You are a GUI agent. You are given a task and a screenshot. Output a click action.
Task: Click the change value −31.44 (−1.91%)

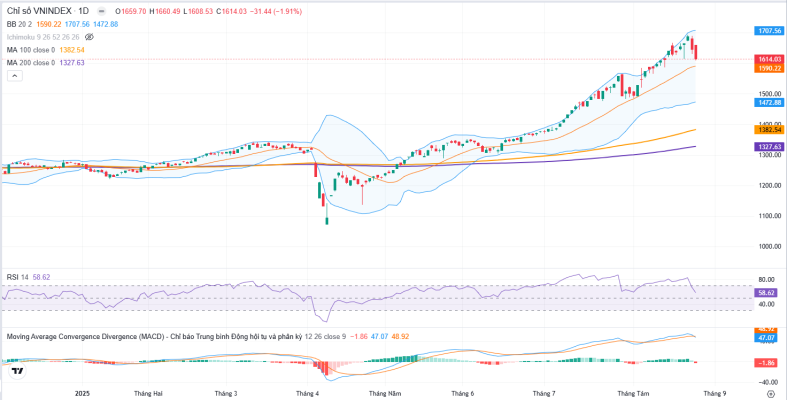(276, 11)
